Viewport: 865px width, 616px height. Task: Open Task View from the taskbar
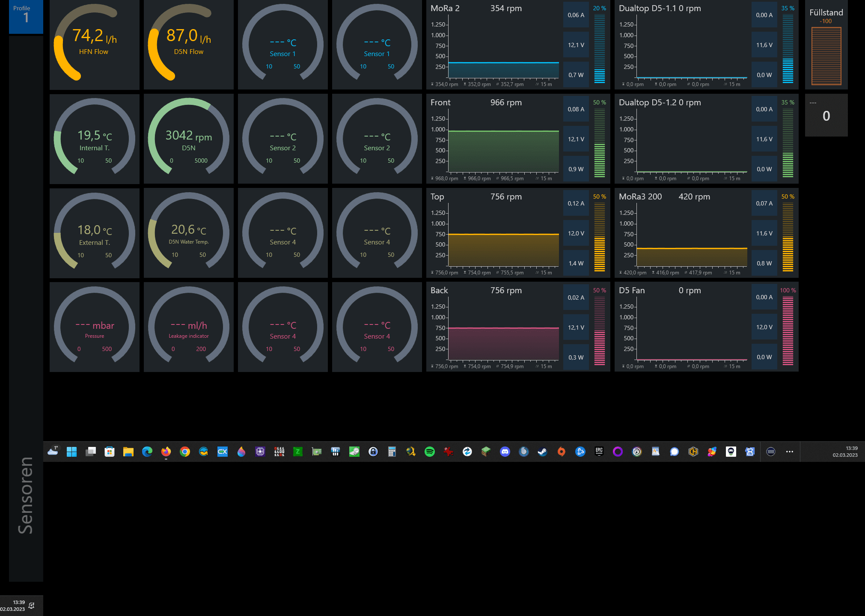90,452
